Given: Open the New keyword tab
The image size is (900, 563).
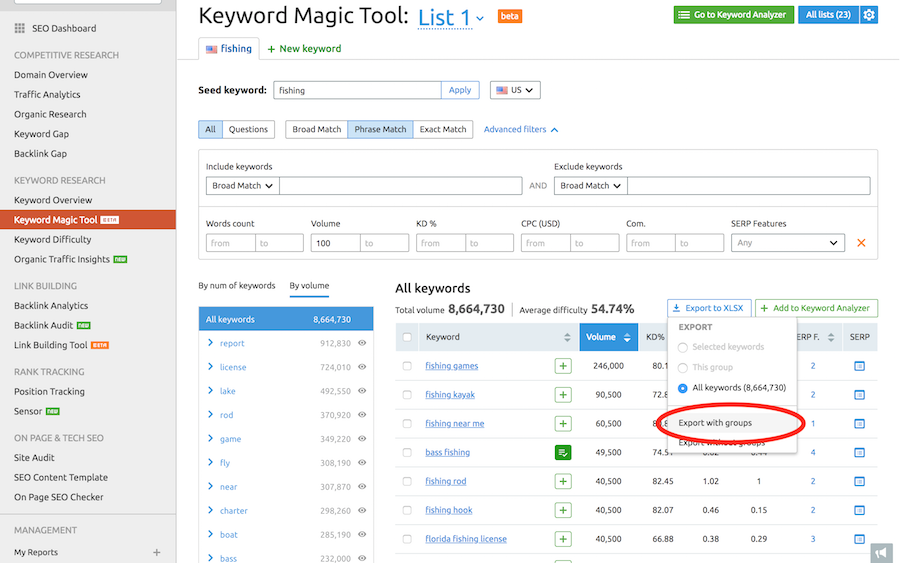Looking at the screenshot, I should coord(304,49).
